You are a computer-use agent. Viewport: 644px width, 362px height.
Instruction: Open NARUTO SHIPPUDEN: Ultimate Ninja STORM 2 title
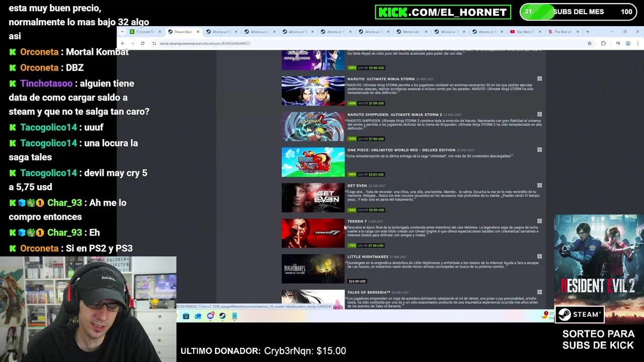pos(394,115)
